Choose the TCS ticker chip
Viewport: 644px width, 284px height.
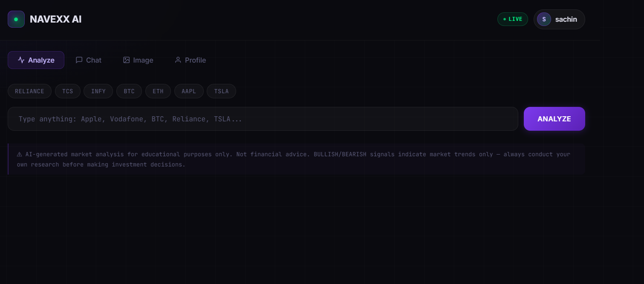point(67,91)
